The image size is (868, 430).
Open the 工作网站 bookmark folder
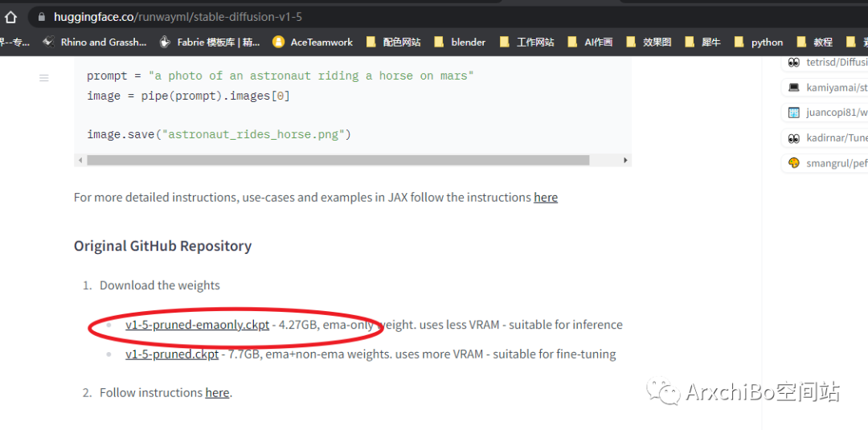pos(526,42)
